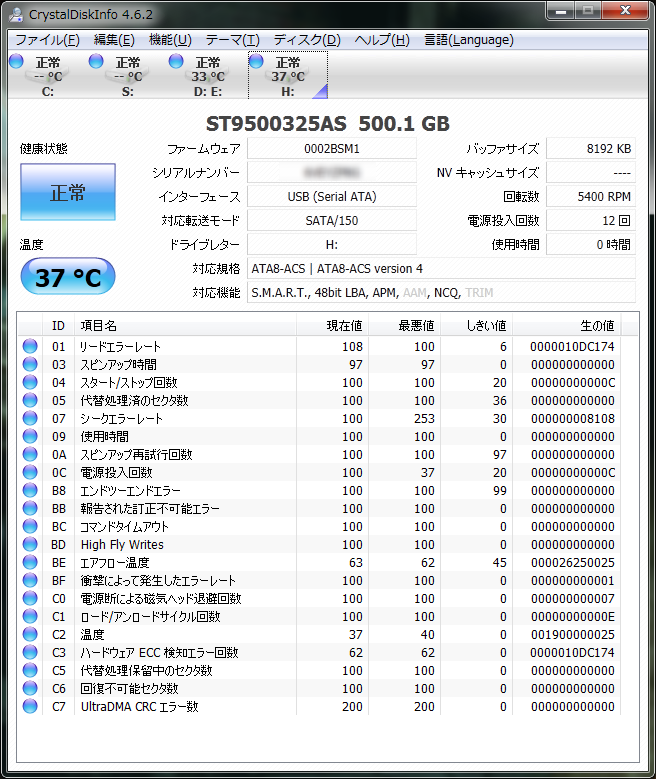This screenshot has height=779, width=656.
Task: Click the supported features field S.M.A.R.T.
Action: [441, 292]
